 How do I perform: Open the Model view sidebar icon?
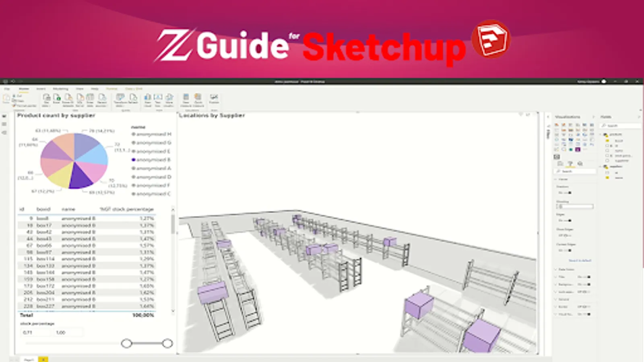[4, 132]
